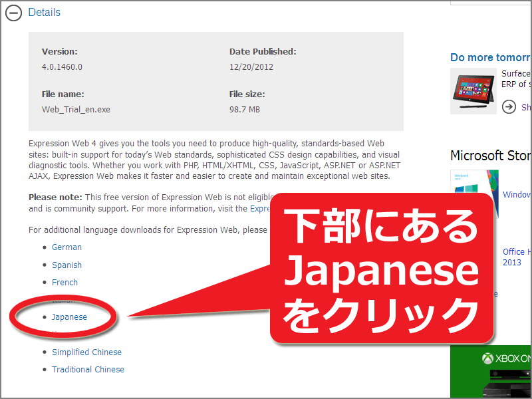This screenshot has height=399, width=532.
Task: Open the Simplified Chinese download link
Action: coord(86,352)
